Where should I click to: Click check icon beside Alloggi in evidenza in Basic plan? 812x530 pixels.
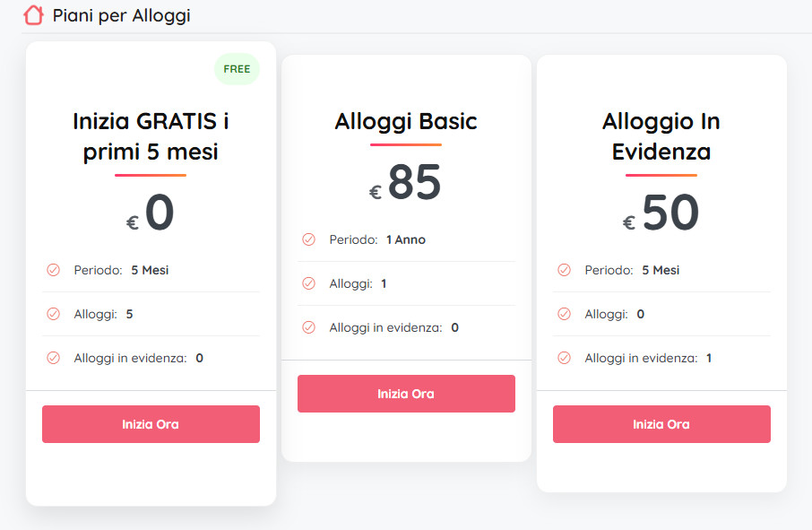point(308,327)
